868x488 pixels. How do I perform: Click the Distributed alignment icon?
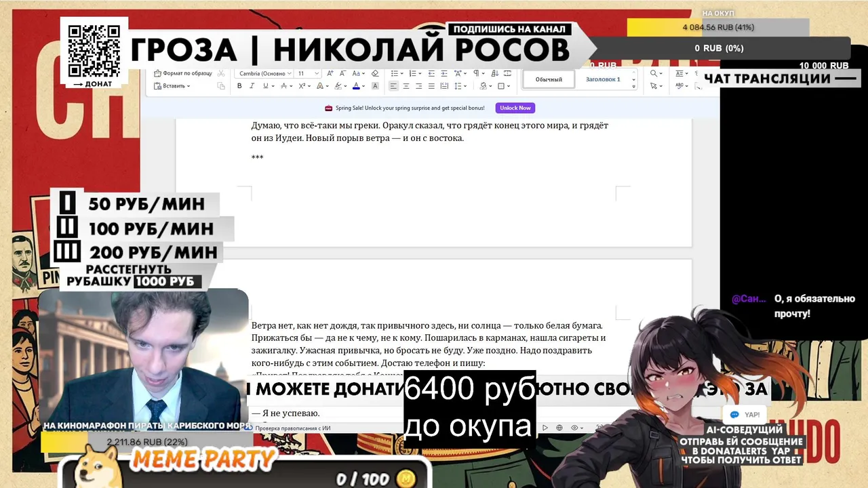[444, 86]
